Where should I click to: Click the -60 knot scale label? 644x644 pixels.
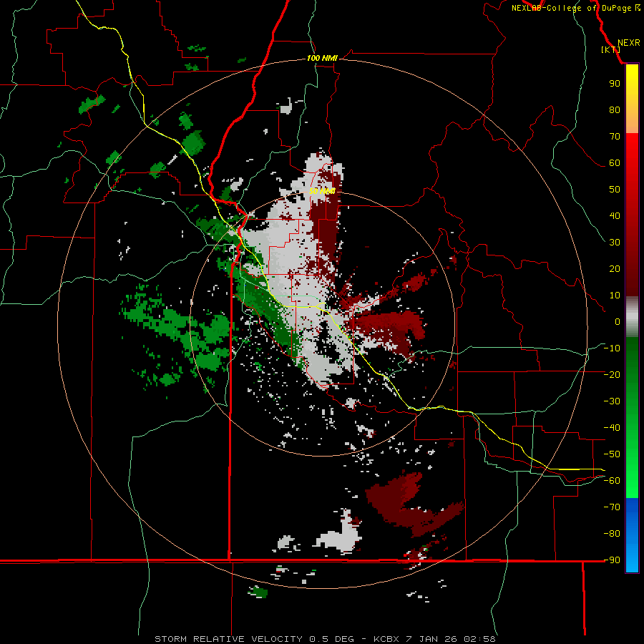coord(612,481)
